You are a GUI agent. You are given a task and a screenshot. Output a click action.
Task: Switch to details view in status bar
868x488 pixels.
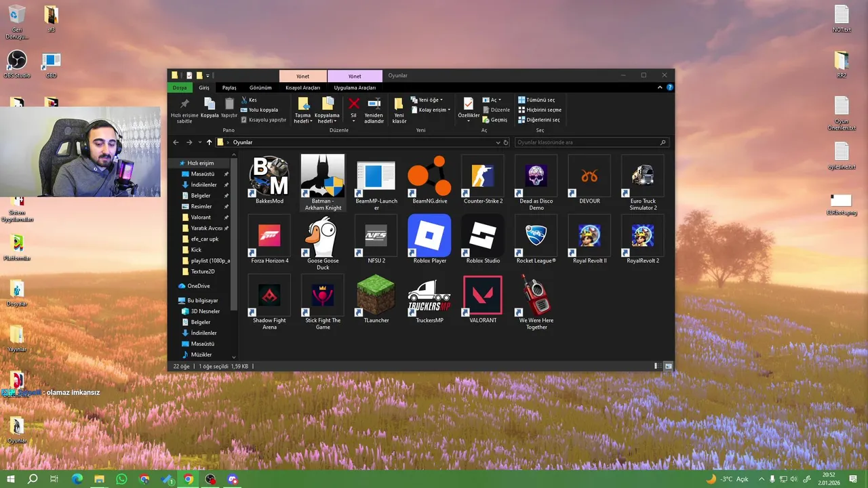coord(656,366)
